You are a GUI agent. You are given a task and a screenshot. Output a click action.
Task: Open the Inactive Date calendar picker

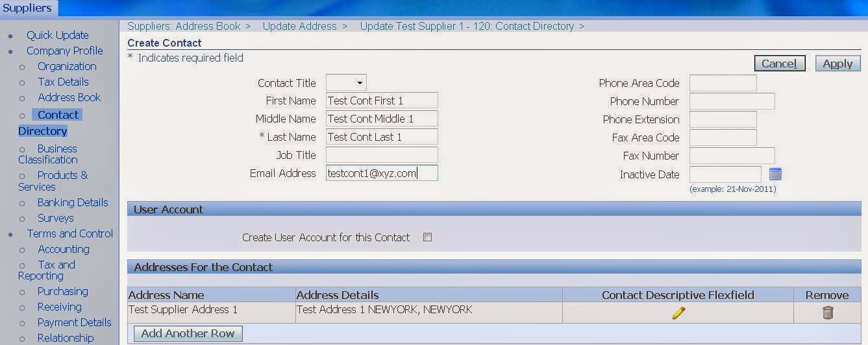point(775,174)
